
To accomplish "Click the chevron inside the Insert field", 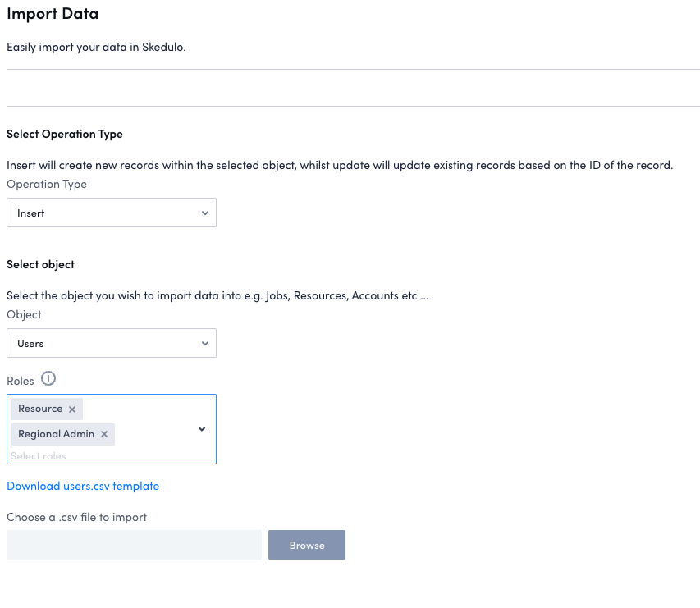I will tap(205, 212).
